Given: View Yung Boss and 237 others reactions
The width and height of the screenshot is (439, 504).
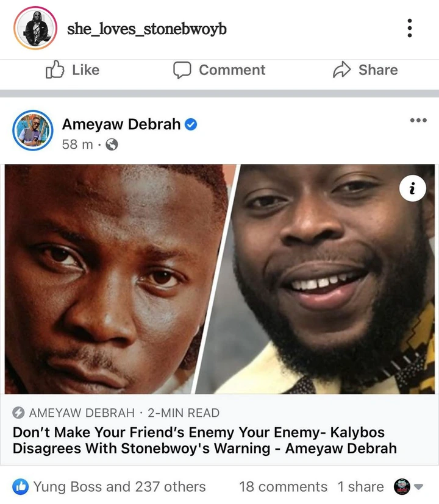Looking at the screenshot, I should [x=120, y=487].
